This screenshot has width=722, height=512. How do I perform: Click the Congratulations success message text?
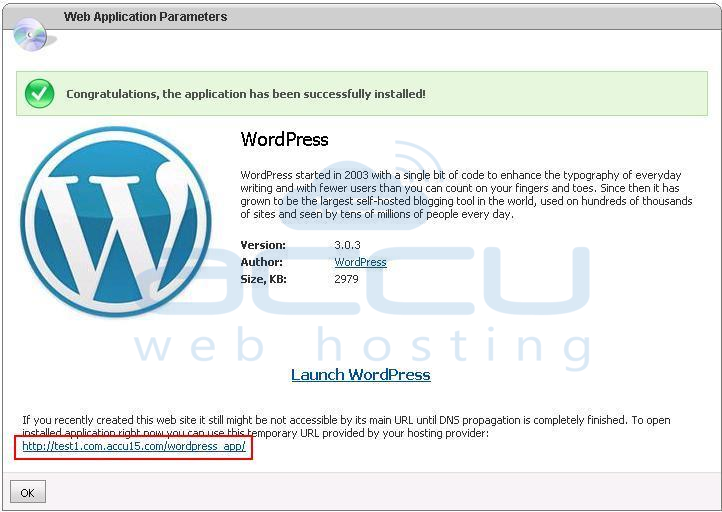point(245,94)
